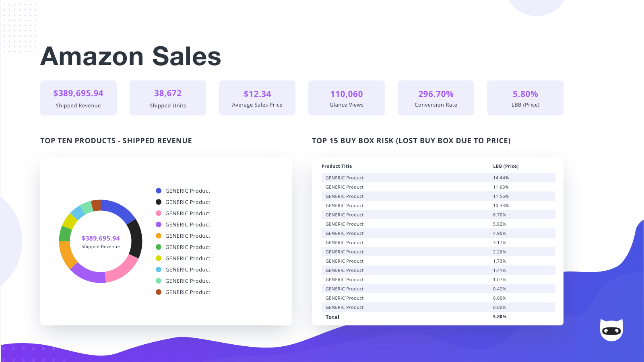Viewport: 644px width, 362px height.
Task: Select the table row with 11.56%
Action: (x=438, y=196)
